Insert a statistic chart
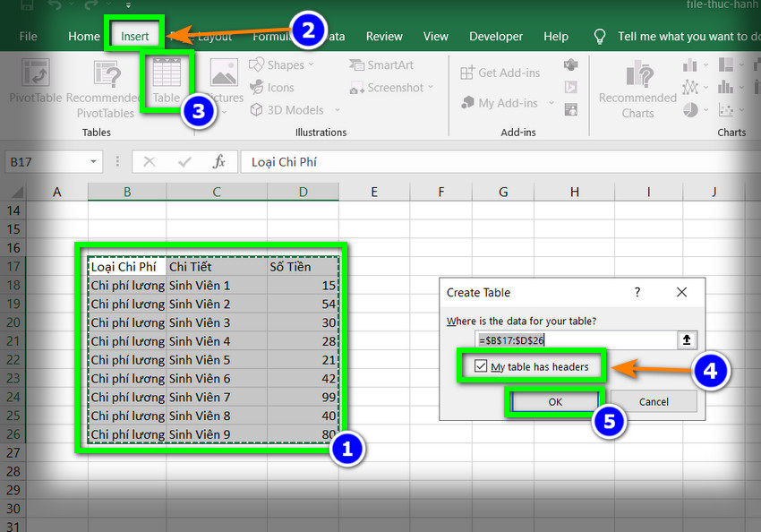 click(726, 88)
